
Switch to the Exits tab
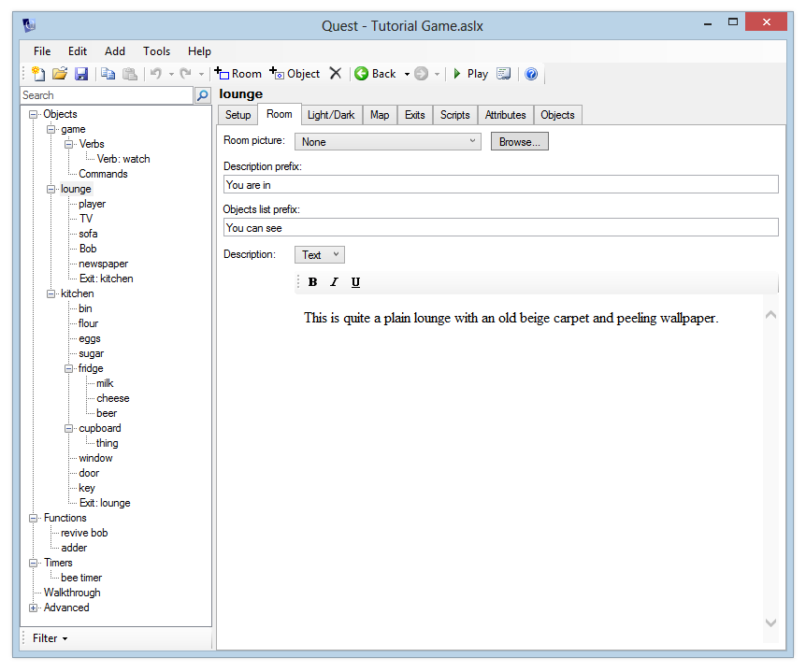pos(415,115)
